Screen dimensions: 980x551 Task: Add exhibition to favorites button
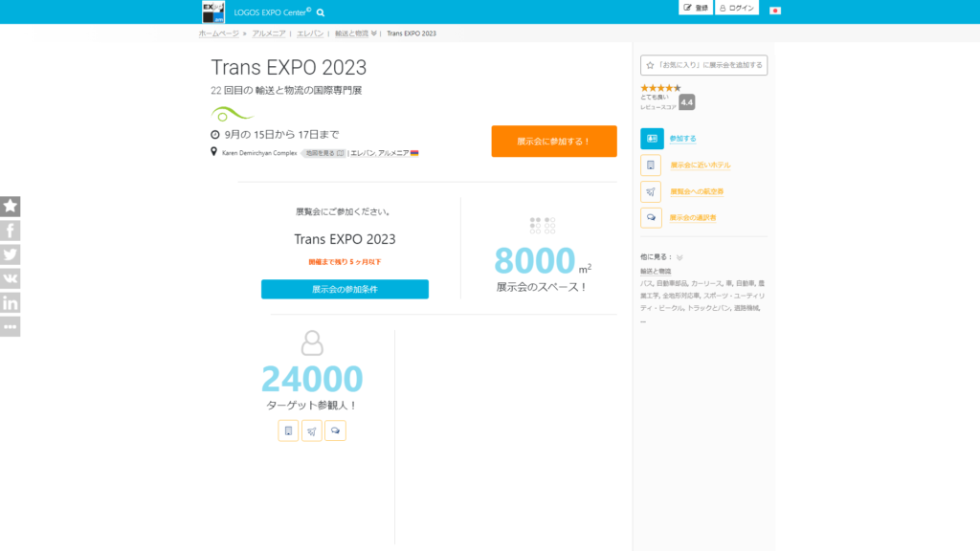703,65
